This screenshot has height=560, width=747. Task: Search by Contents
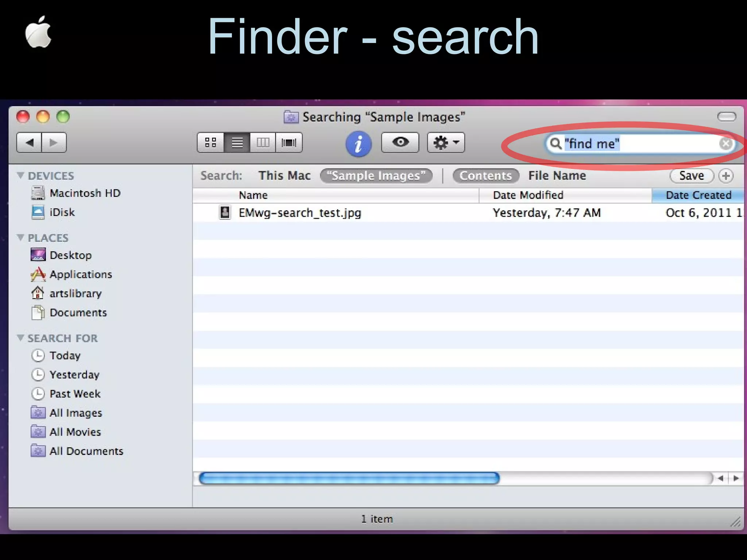[485, 176]
